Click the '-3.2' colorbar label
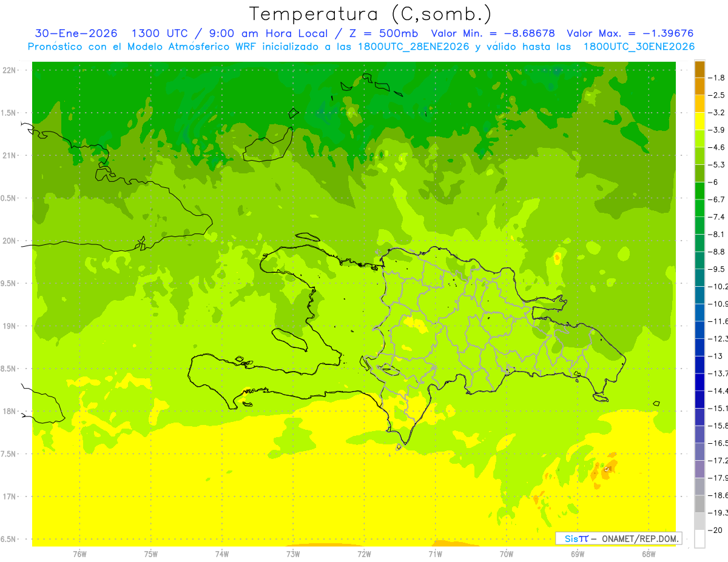The image size is (728, 562). click(718, 113)
